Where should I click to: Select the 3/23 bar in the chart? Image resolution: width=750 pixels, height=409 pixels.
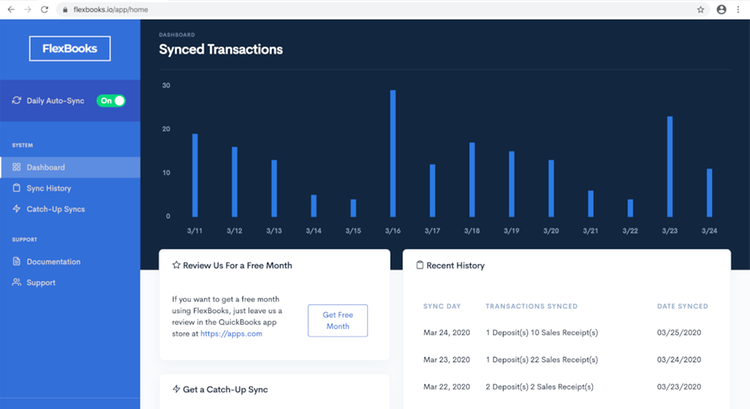(x=669, y=167)
